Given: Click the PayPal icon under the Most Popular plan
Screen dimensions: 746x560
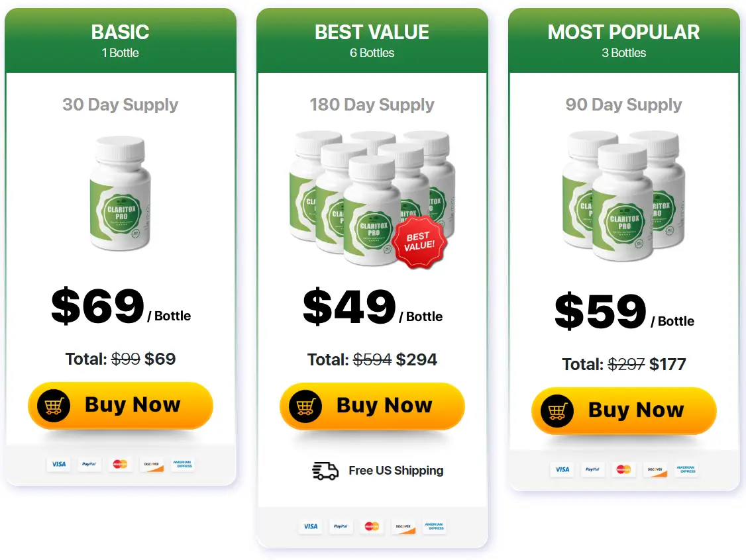Looking at the screenshot, I should pos(593,469).
